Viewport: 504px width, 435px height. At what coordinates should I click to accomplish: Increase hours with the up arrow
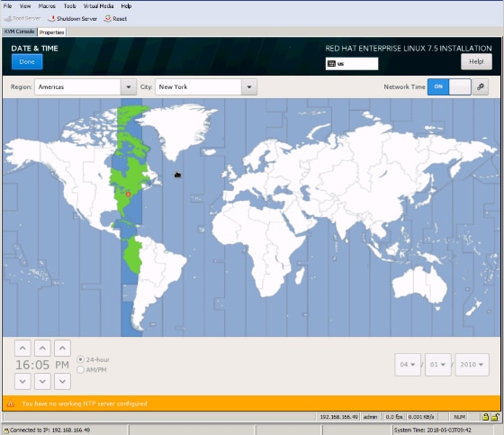point(22,349)
